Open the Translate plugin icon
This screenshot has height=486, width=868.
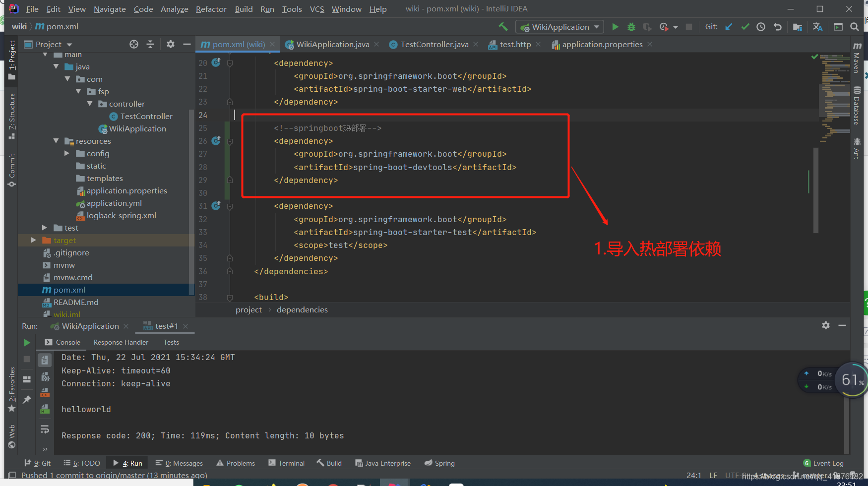click(x=817, y=27)
